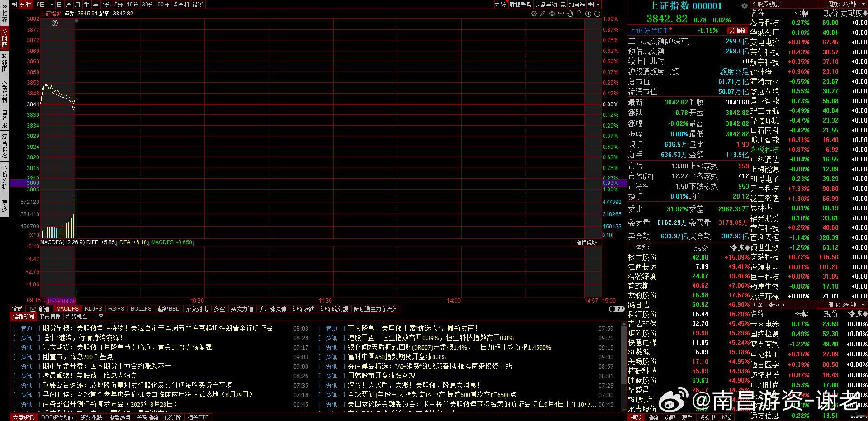Select the KDJFS indicator tab
The image size is (868, 421).
(94, 309)
